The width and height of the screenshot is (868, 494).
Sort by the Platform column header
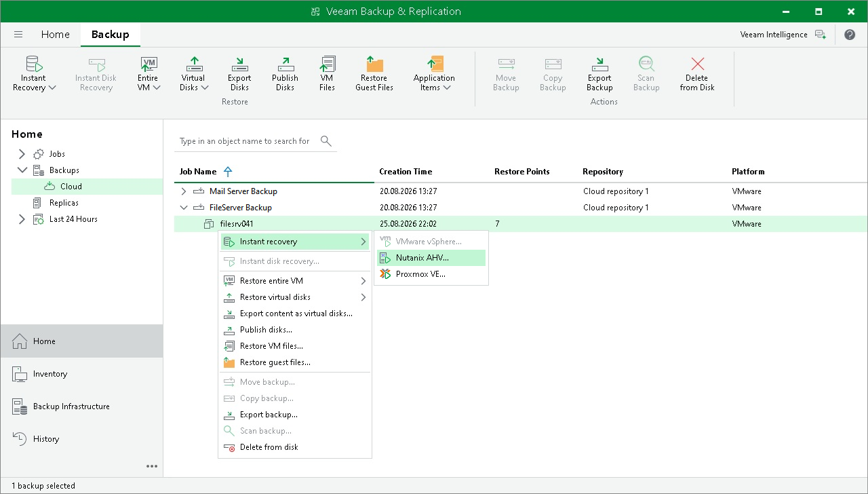pos(748,172)
